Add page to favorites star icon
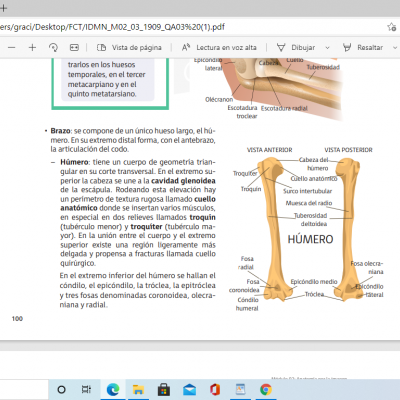This screenshot has height=400, width=400. pos(392,27)
